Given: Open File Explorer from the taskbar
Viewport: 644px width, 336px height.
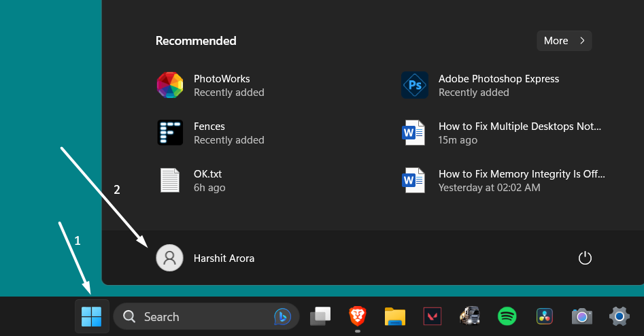Looking at the screenshot, I should pyautogui.click(x=394, y=316).
